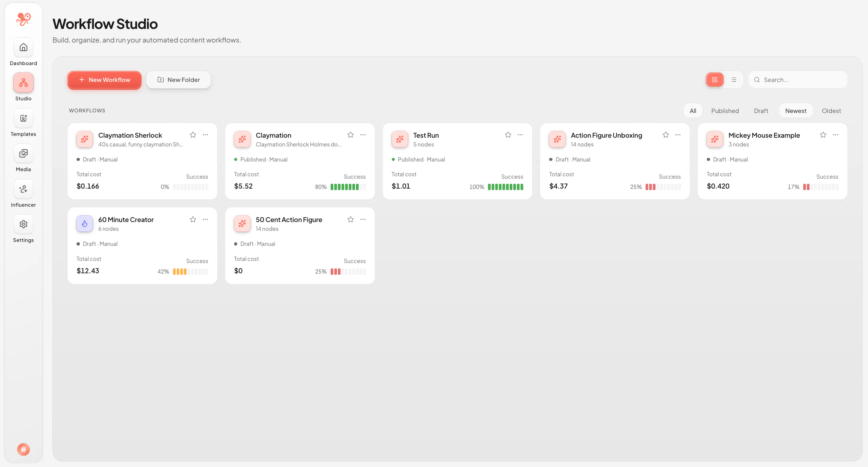Screen dimensions: 868x467
Task: Switch to grid view
Action: [x=715, y=80]
